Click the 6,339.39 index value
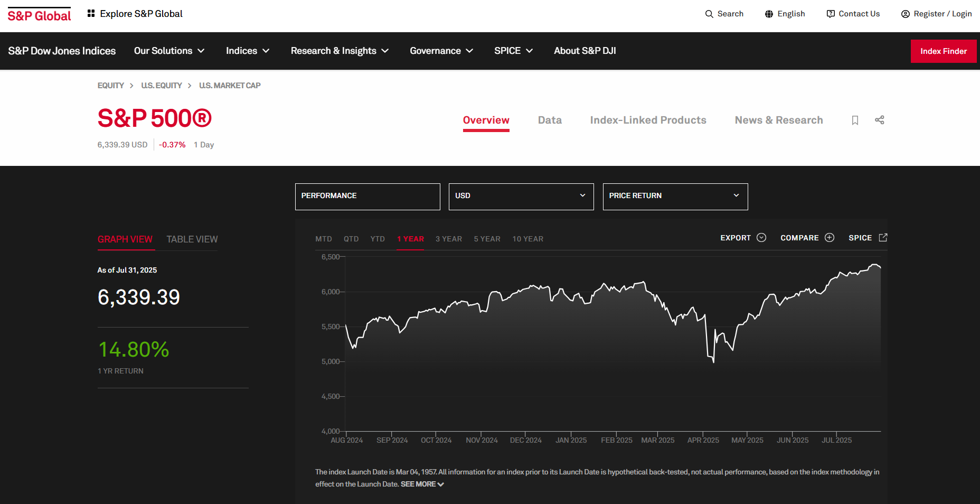 tap(139, 297)
